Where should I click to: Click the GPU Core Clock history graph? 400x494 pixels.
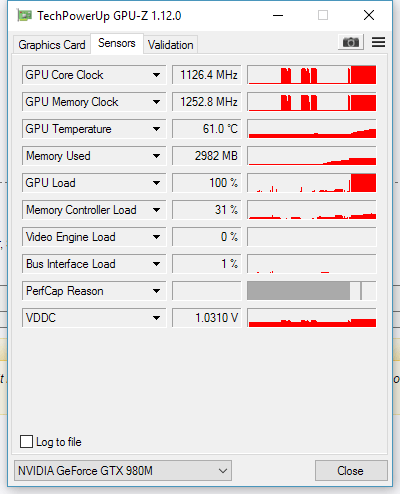click(312, 75)
